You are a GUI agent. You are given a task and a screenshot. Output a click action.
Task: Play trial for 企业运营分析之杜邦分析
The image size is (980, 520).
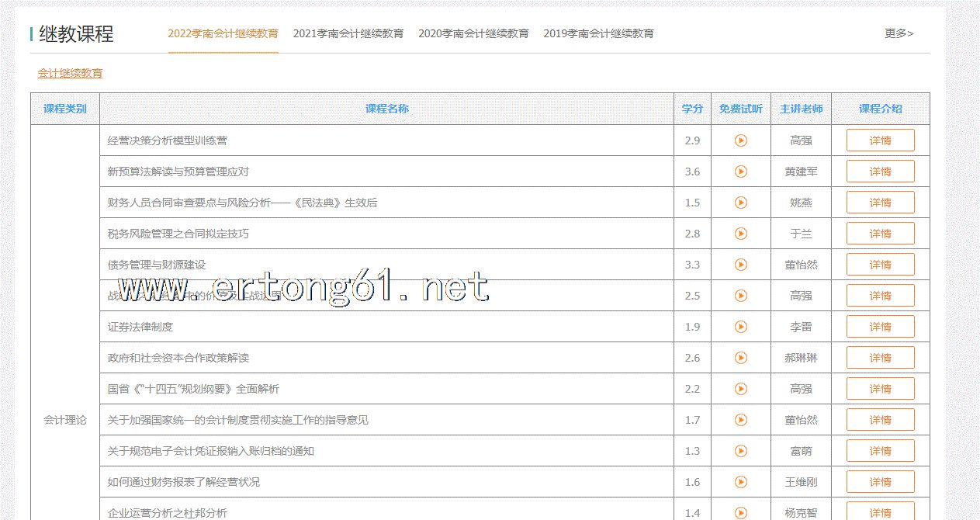tap(740, 512)
